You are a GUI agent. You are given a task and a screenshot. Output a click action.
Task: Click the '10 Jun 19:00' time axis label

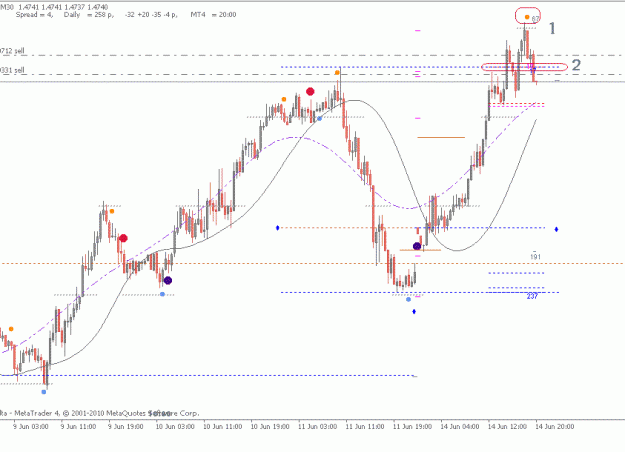270,426
